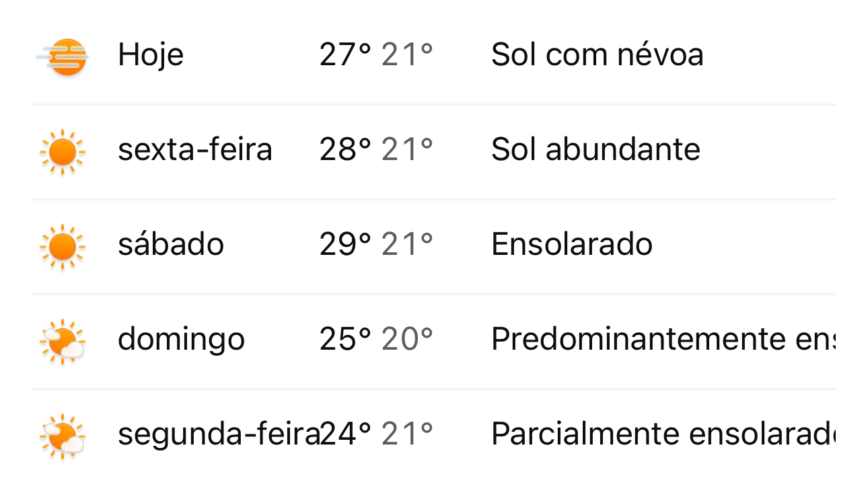The width and height of the screenshot is (868, 501).
Task: Click the partly cloudy icon for domingo
Action: pos(63,342)
